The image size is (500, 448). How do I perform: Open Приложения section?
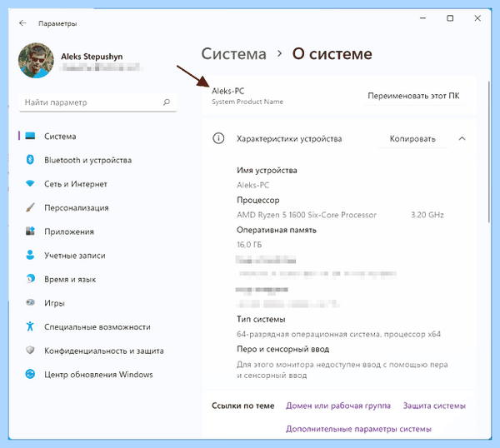(x=69, y=231)
